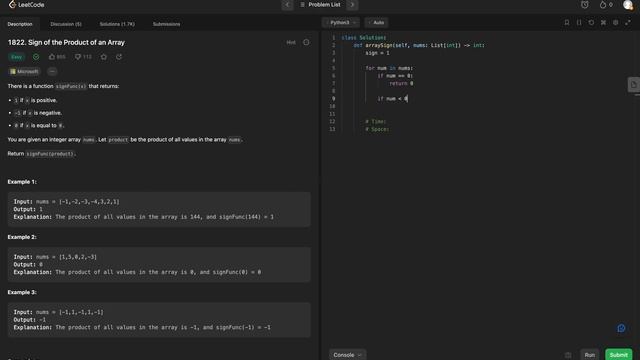Viewport: 640px width, 360px height.
Task: Open the timer alarm clock icon
Action: pyautogui.click(x=585, y=5)
